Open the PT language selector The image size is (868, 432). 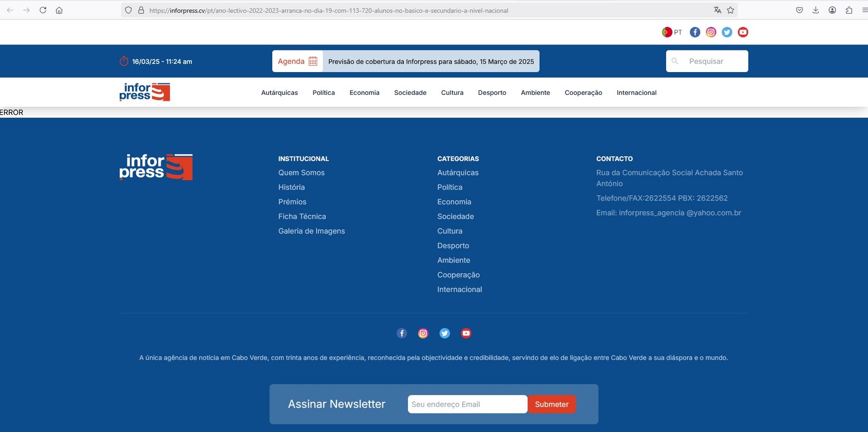click(x=672, y=32)
